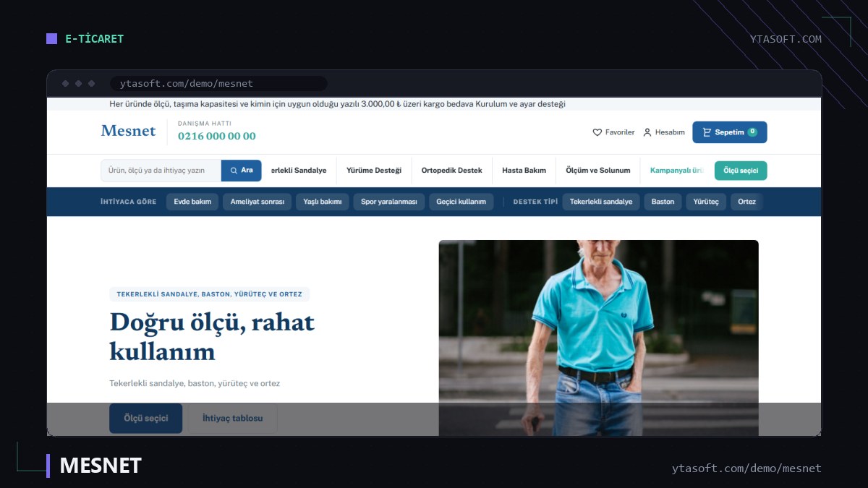Open Yürüme Desteği menu item
Image resolution: width=868 pixels, height=488 pixels.
pos(373,171)
